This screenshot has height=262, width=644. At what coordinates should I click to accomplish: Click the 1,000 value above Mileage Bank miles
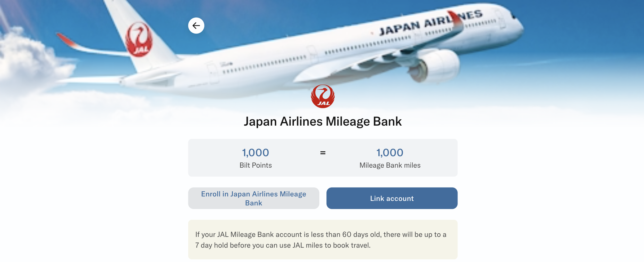[389, 153]
